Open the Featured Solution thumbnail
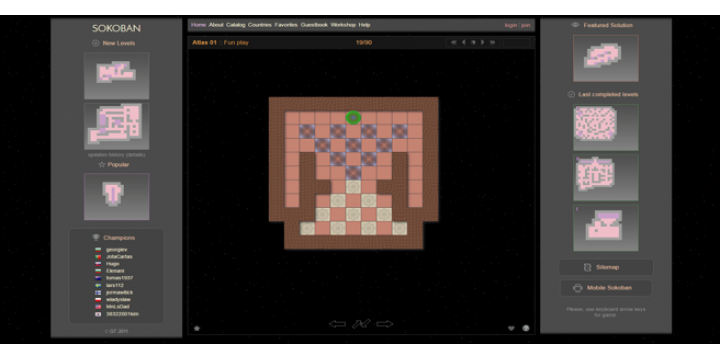720x360 pixels. [x=606, y=58]
